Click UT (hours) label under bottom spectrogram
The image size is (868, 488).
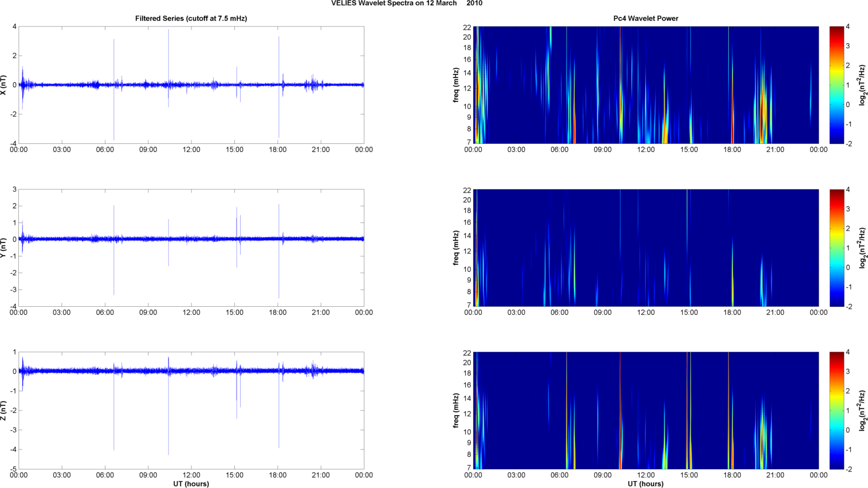click(646, 484)
